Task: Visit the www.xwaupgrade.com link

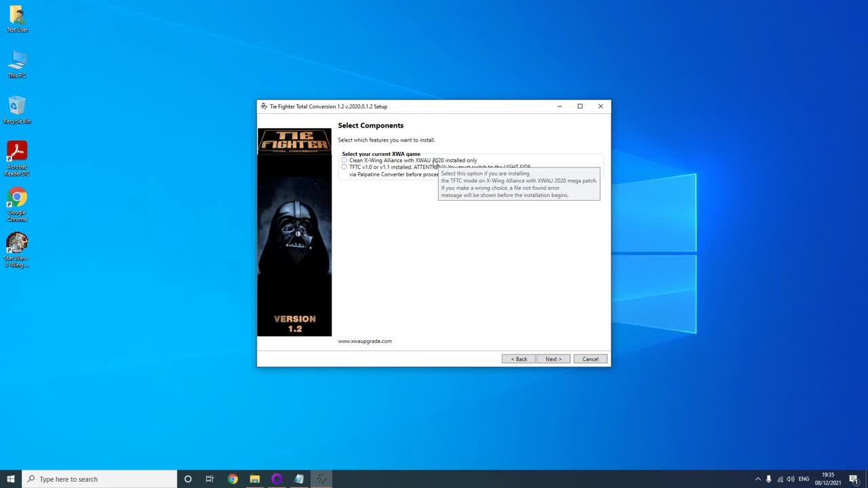Action: [x=365, y=341]
